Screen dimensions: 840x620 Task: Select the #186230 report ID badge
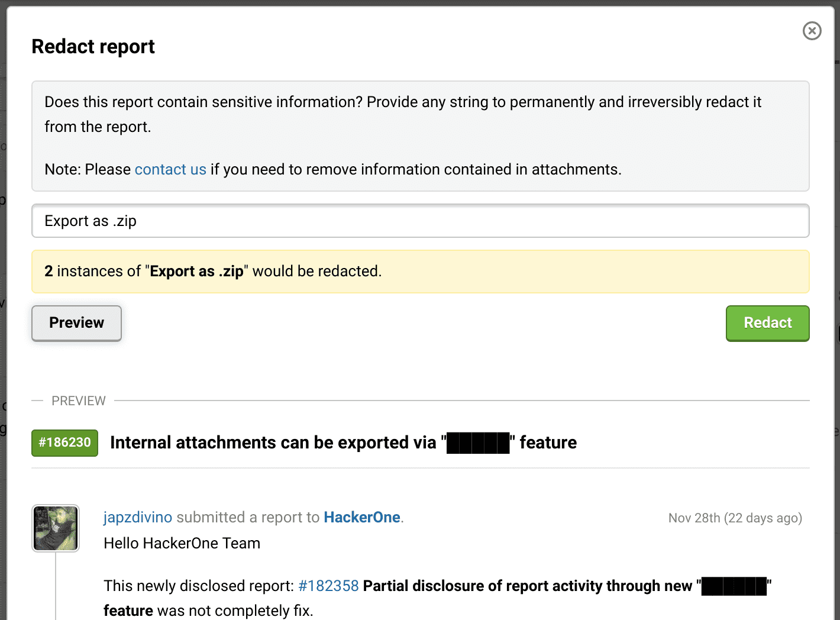[64, 443]
